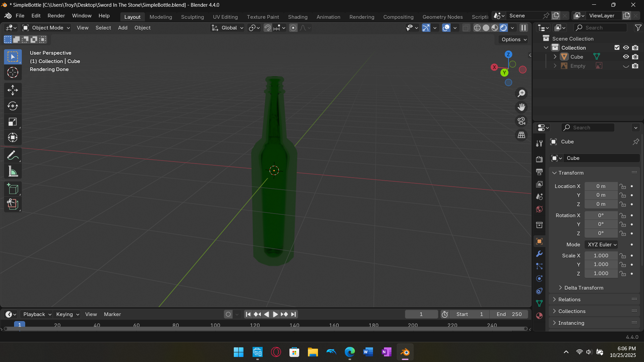
Task: Hide Cube in viewport via eye icon
Action: click(x=626, y=57)
